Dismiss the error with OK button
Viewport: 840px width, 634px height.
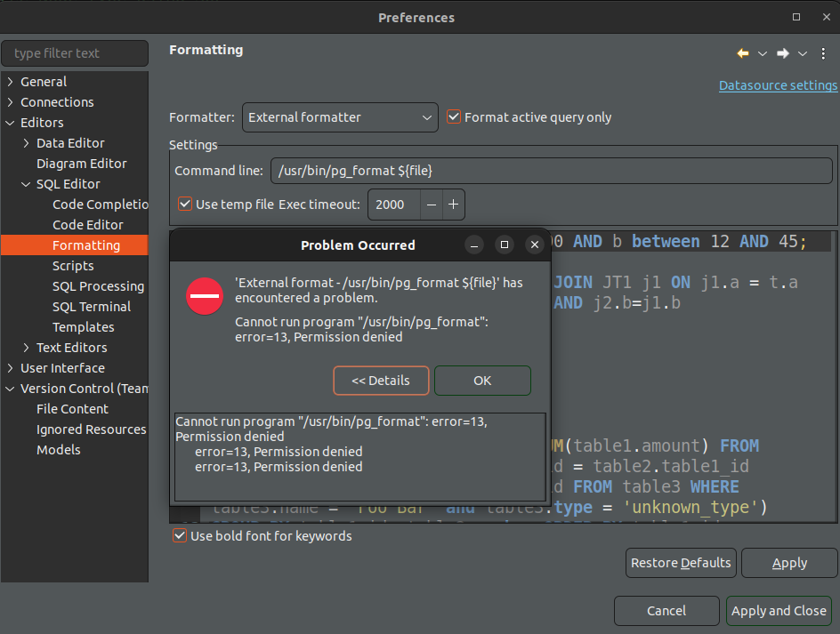pos(482,381)
